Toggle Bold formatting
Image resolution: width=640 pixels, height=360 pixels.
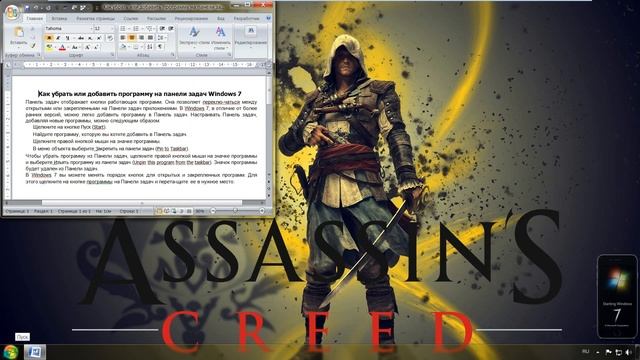[49, 38]
